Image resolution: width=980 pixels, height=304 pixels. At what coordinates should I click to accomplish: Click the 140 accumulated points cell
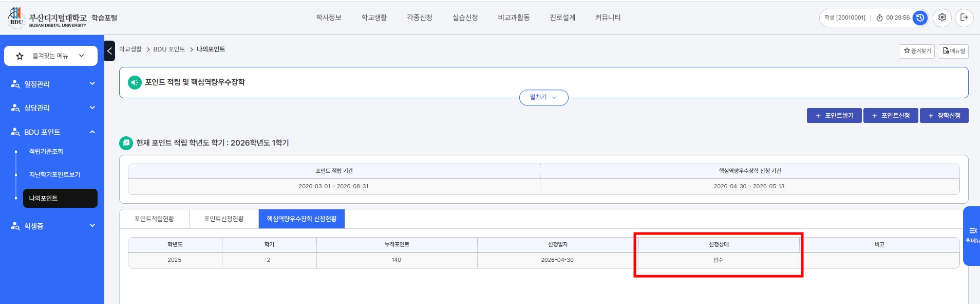pyautogui.click(x=397, y=260)
